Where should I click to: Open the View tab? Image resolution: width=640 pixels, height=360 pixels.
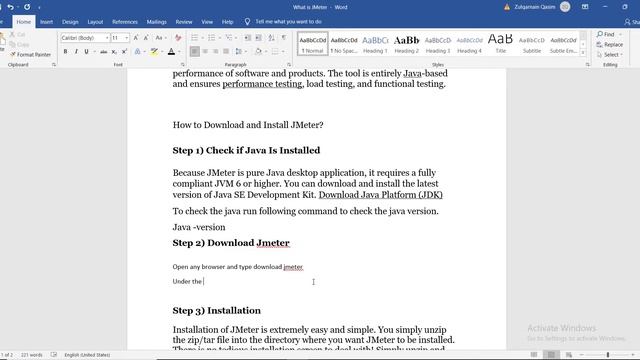pos(207,22)
